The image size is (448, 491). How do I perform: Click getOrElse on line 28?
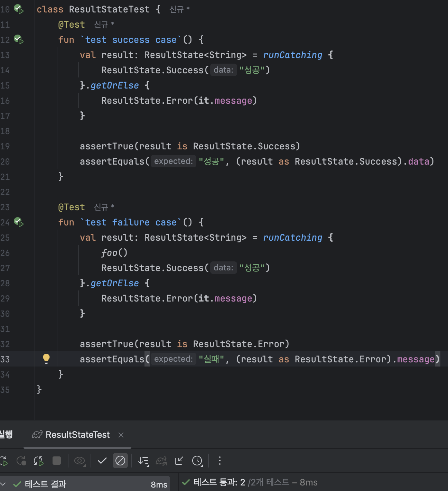pos(114,283)
